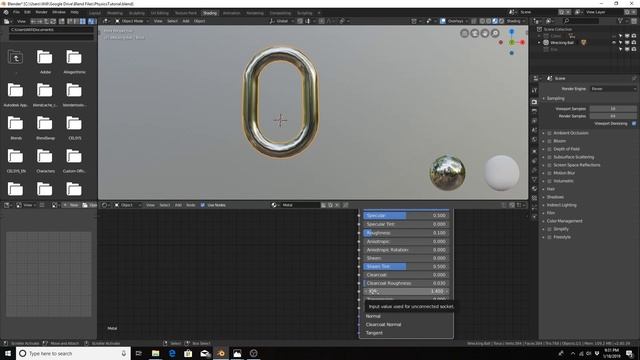This screenshot has height=360, width=640.
Task: Click the Clearcoat Normal socket label
Action: [383, 324]
